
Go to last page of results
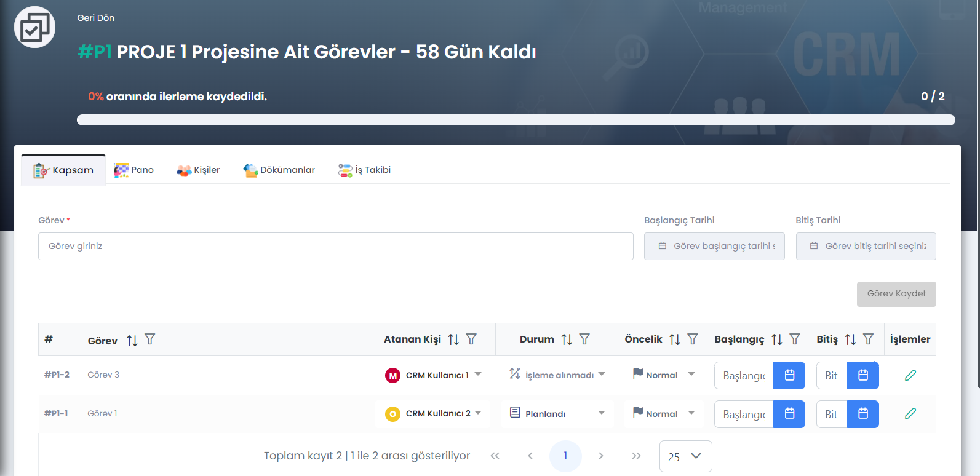[x=636, y=456]
